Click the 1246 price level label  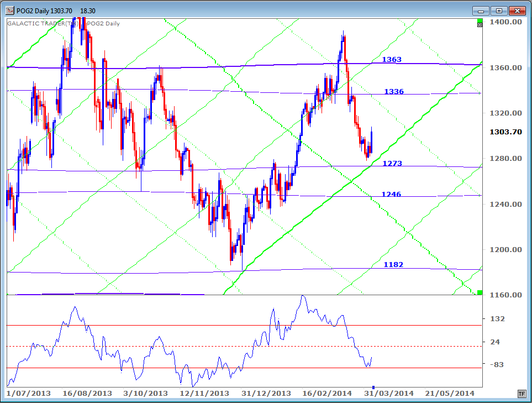click(391, 194)
